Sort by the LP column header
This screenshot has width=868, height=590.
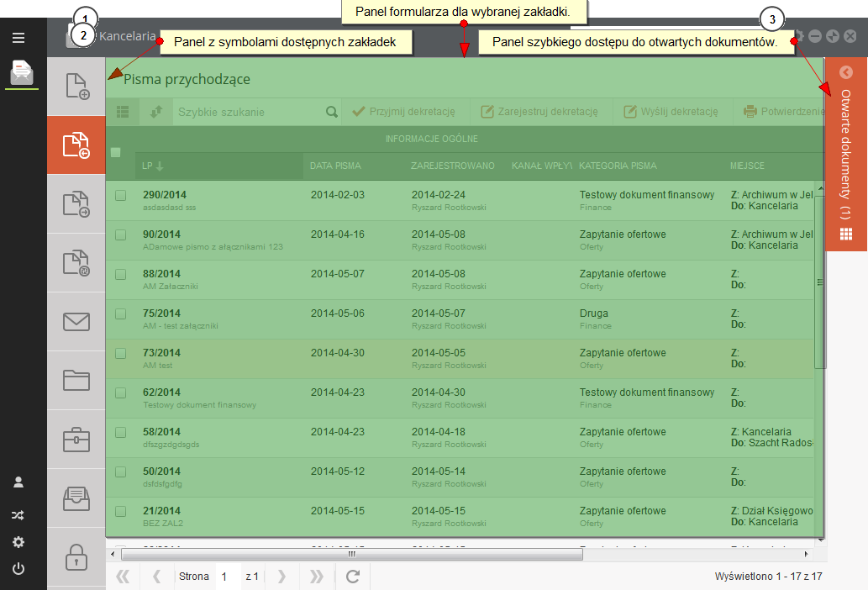point(219,166)
